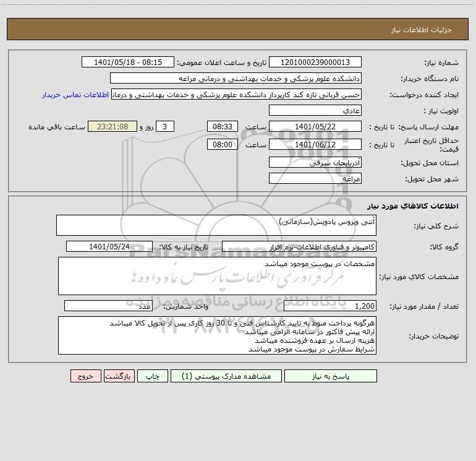Click the استان محل تحویل label
This screenshot has width=476, height=461.
pyautogui.click(x=430, y=163)
